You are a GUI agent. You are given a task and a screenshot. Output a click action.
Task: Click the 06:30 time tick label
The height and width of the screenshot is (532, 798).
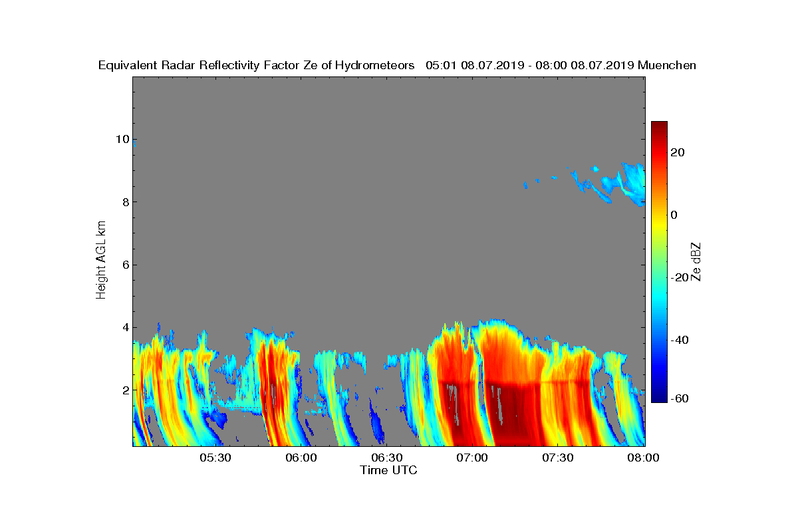click(x=387, y=458)
